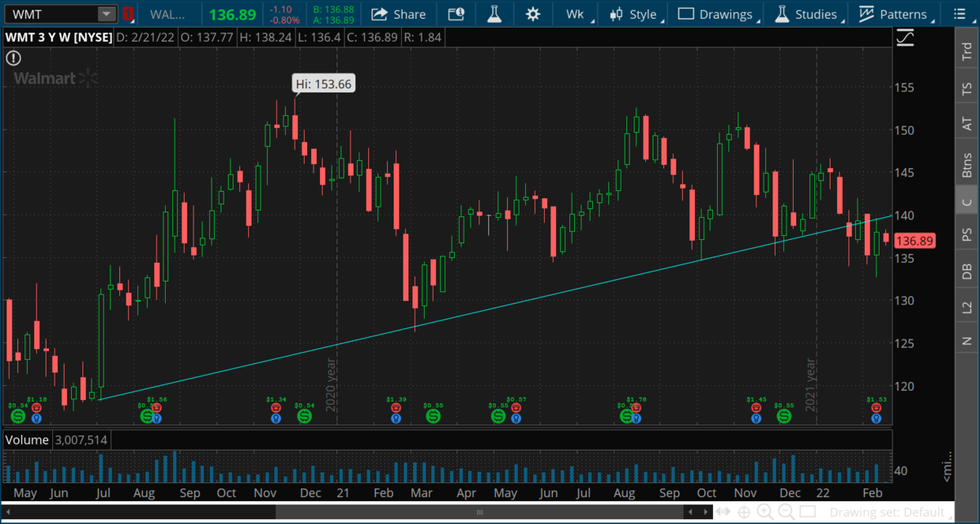The width and height of the screenshot is (980, 524).
Task: Open chart settings gear icon
Action: [532, 14]
